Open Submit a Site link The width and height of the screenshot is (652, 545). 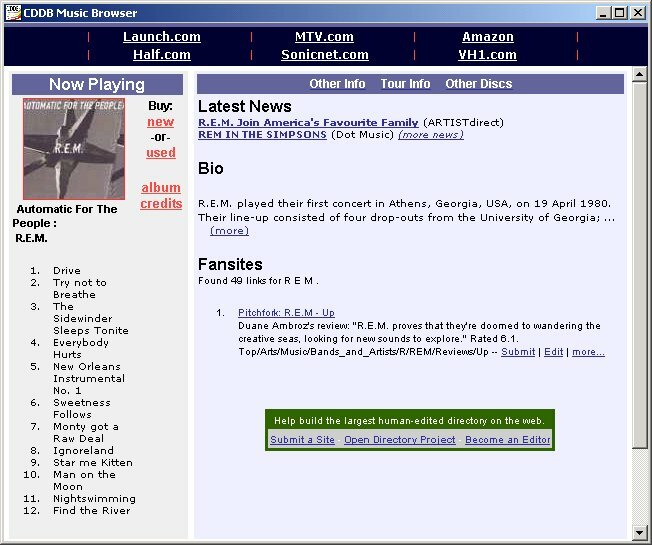tap(302, 440)
